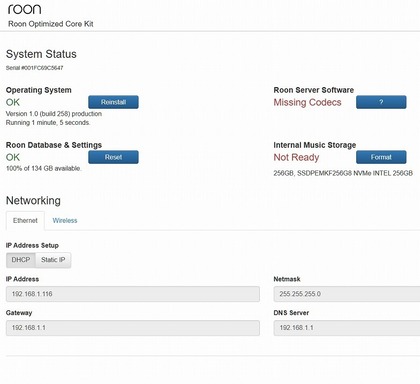420x384 pixels.
Task: Click the Not Ready storage status
Action: coord(296,157)
